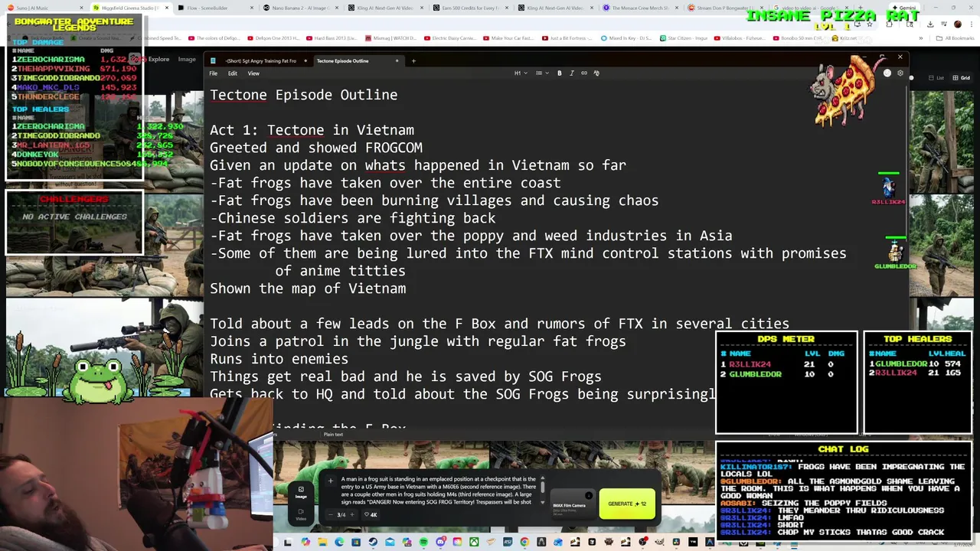
Task: Open DaVinci Resolve from the taskbar
Action: pyautogui.click(x=676, y=543)
